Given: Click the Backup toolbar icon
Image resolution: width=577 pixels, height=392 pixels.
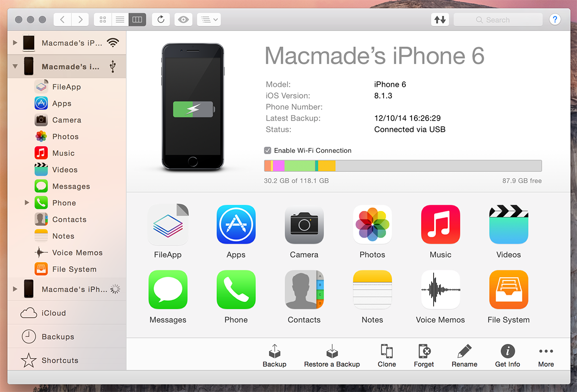Looking at the screenshot, I should [275, 351].
